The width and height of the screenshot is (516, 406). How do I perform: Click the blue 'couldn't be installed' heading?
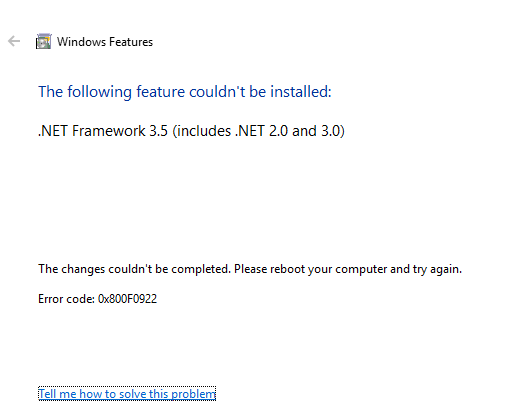(185, 92)
